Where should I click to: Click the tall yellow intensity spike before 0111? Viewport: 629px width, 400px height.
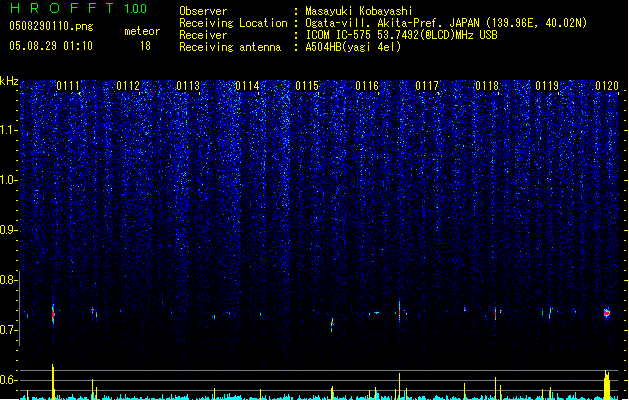[53, 382]
